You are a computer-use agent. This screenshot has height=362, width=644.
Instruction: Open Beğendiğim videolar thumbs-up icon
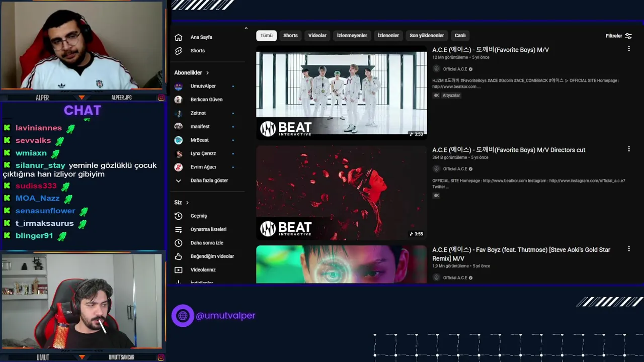click(x=178, y=256)
